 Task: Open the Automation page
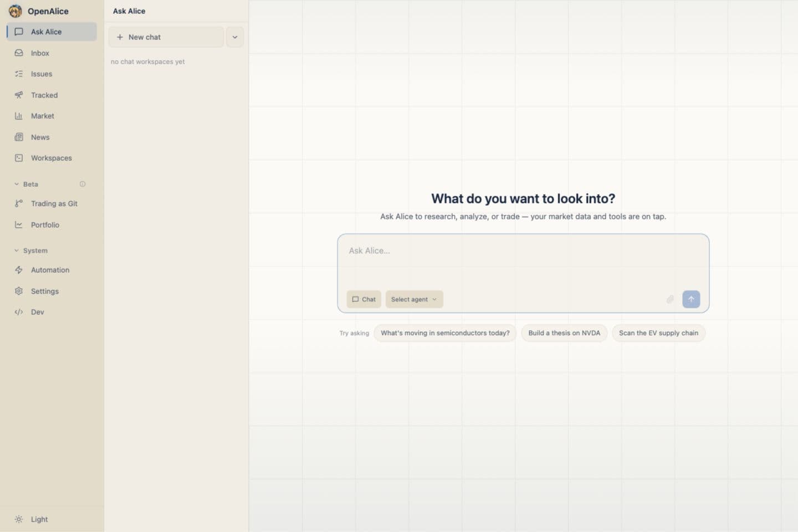tap(52, 270)
